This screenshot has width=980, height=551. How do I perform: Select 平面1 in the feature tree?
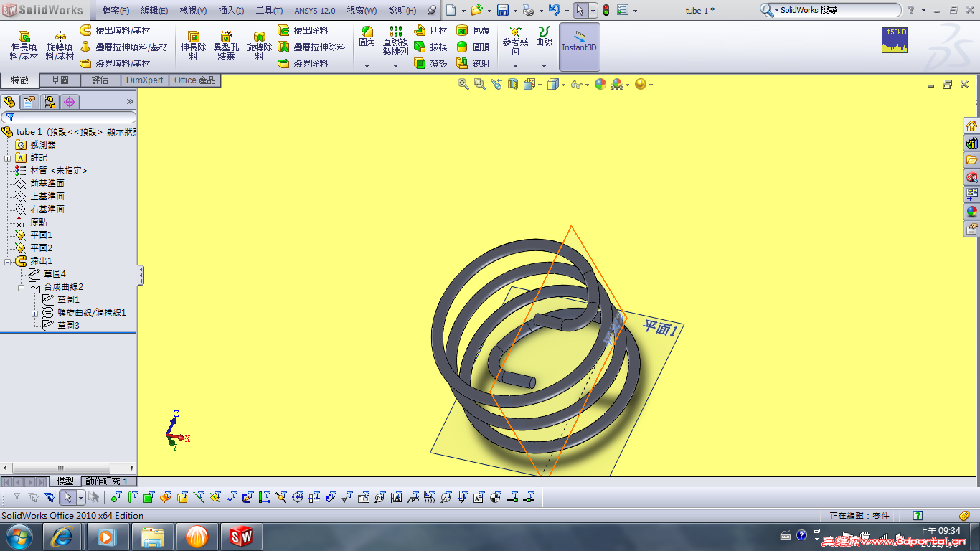pos(41,235)
